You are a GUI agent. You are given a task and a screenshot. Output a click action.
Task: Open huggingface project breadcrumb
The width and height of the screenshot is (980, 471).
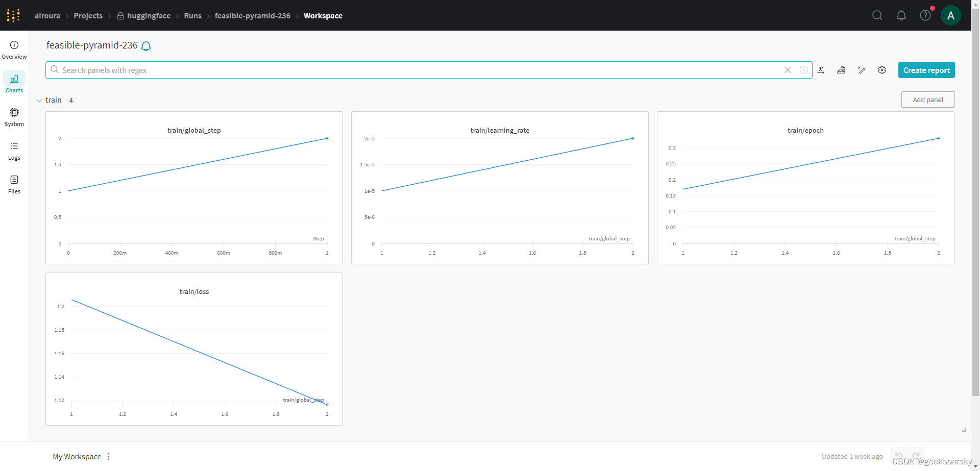(x=144, y=16)
